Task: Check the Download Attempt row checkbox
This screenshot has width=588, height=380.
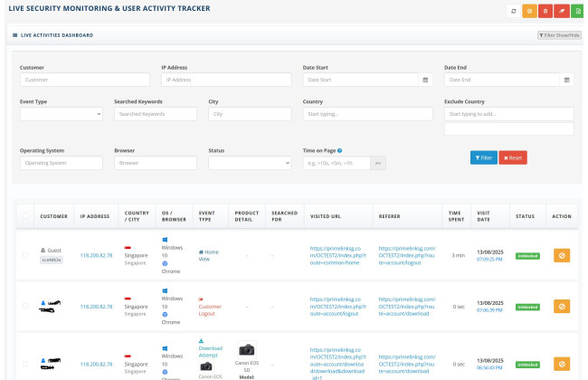Action: point(25,364)
